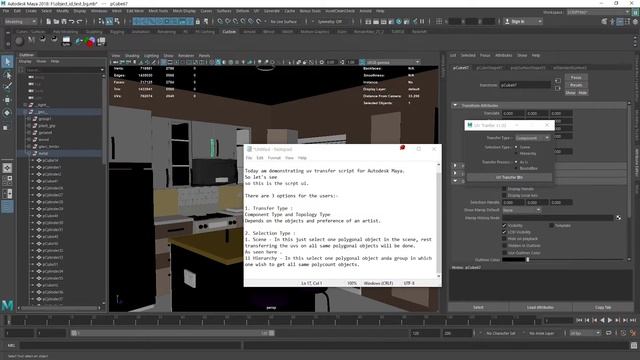Collapse the Transform Attributes section
640x360 pixels.
point(455,105)
